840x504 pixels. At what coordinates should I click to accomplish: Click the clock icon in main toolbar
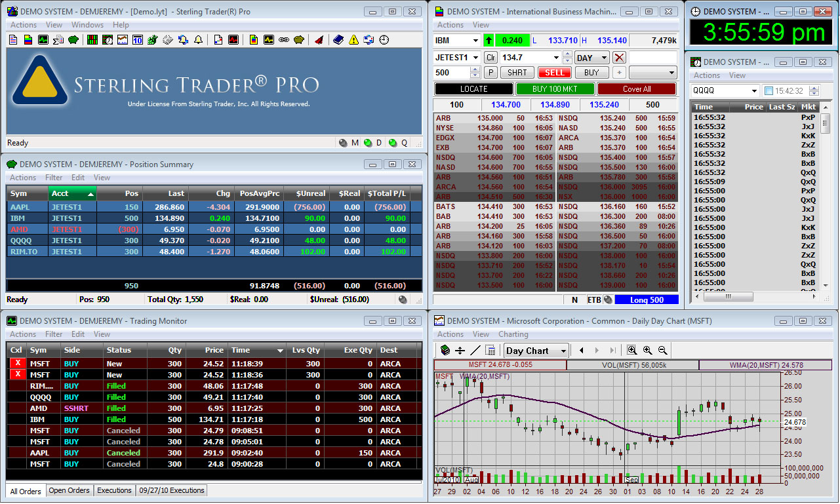[384, 40]
